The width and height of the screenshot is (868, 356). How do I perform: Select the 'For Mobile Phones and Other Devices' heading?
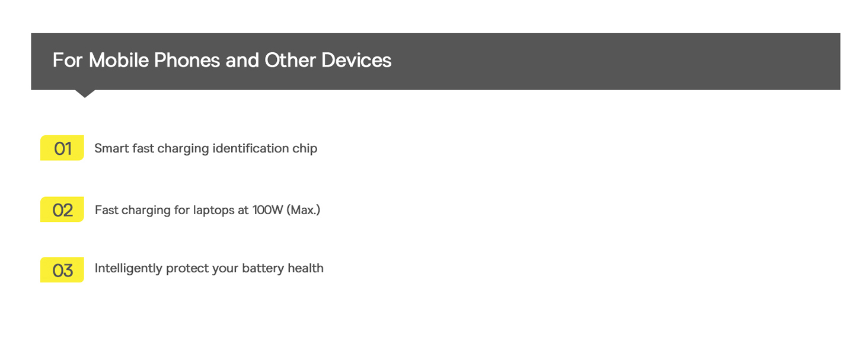(x=222, y=61)
